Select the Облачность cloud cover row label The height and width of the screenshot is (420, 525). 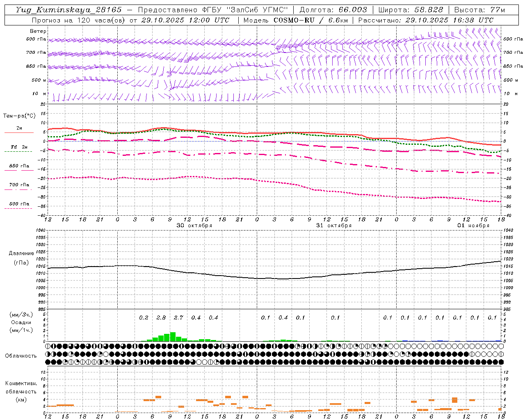click(x=21, y=356)
